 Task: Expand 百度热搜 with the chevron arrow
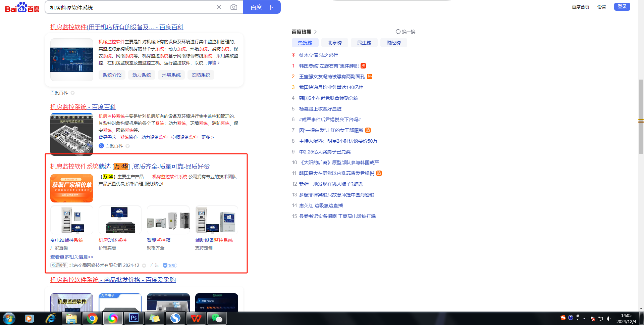coord(315,32)
